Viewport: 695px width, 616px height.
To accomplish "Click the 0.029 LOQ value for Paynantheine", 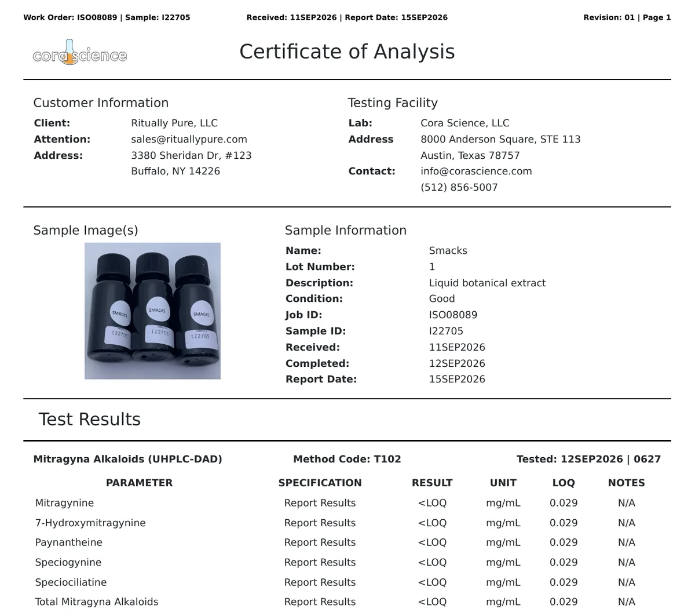I will point(564,542).
